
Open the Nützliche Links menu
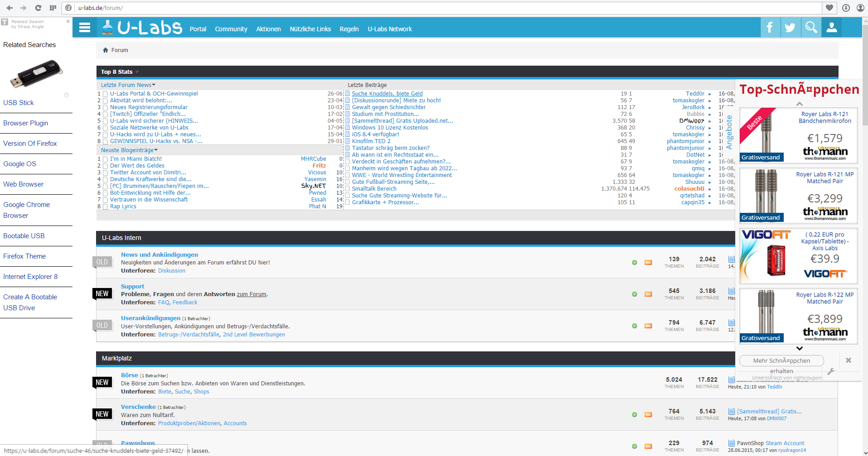click(310, 29)
